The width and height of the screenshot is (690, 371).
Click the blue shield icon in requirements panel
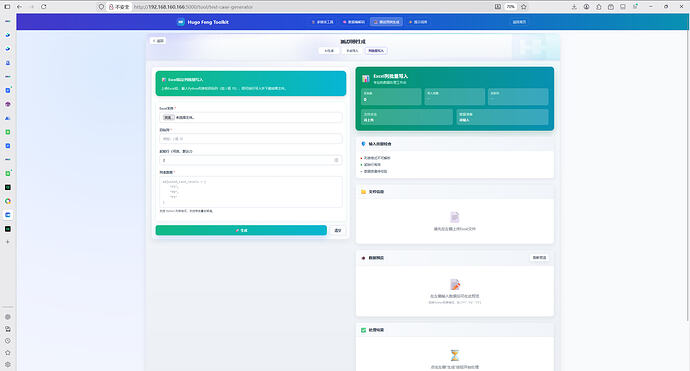pyautogui.click(x=363, y=144)
